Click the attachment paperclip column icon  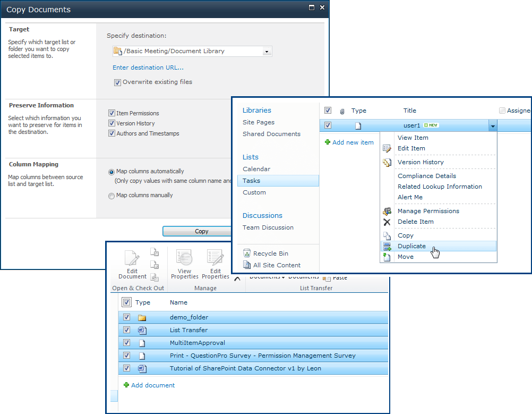coord(342,111)
